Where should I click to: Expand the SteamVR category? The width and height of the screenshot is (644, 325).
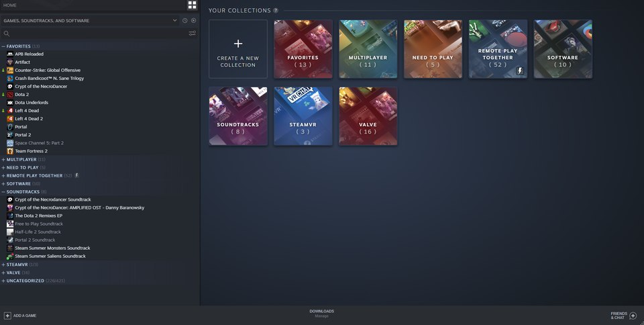pyautogui.click(x=3, y=265)
